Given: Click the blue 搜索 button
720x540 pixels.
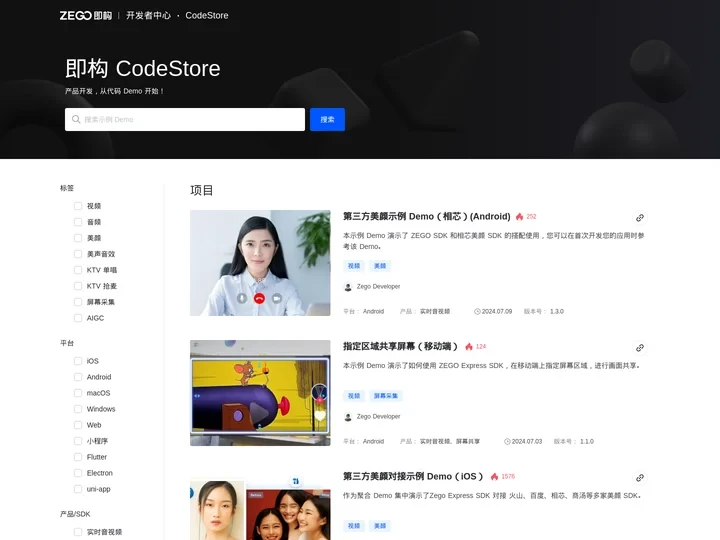Looking at the screenshot, I should (x=327, y=119).
